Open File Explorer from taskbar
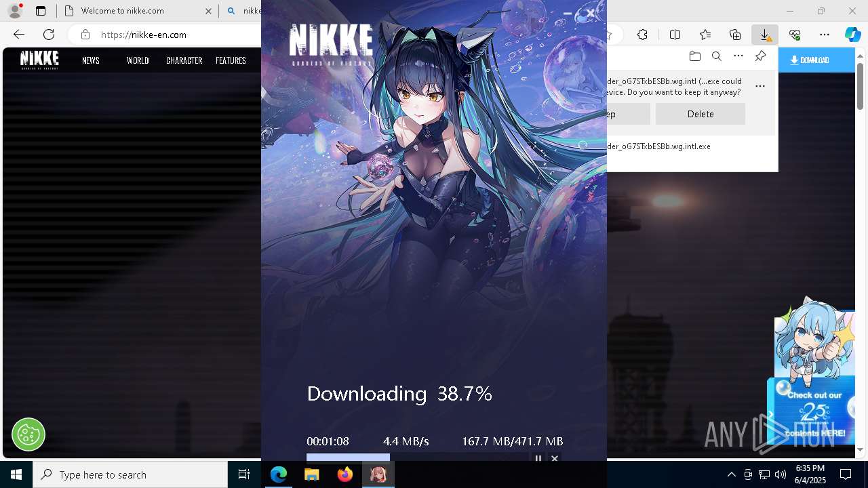The image size is (868, 488). click(x=312, y=474)
